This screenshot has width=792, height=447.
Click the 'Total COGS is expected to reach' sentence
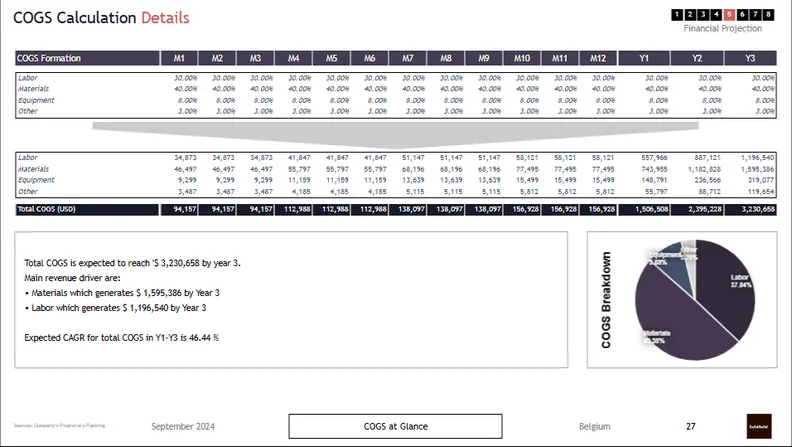[132, 263]
